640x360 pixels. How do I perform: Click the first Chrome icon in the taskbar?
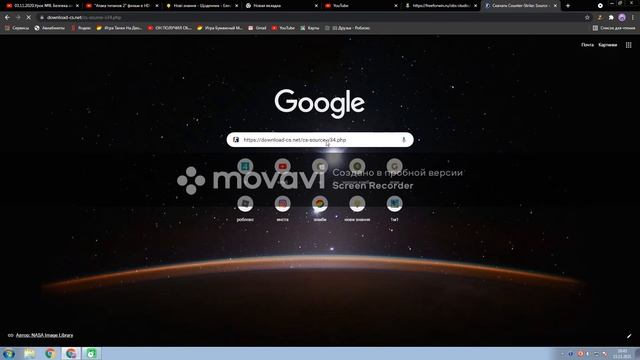point(50,353)
